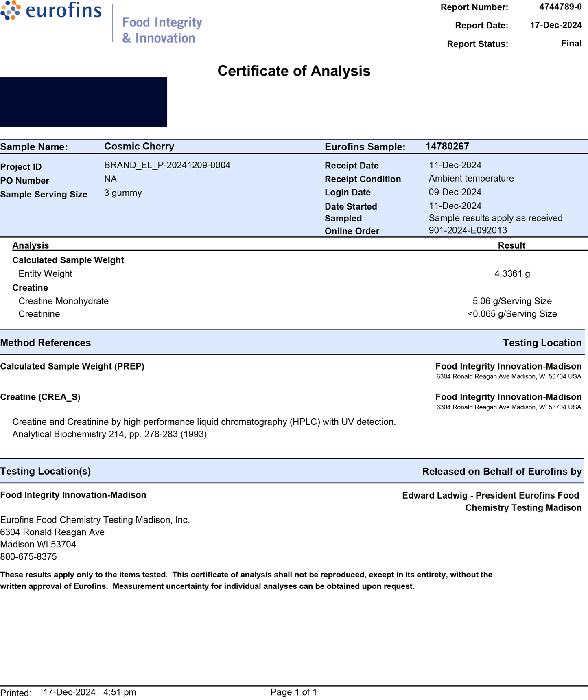
Task: Click the Eurofins Sample number 14780267
Action: pos(447,147)
